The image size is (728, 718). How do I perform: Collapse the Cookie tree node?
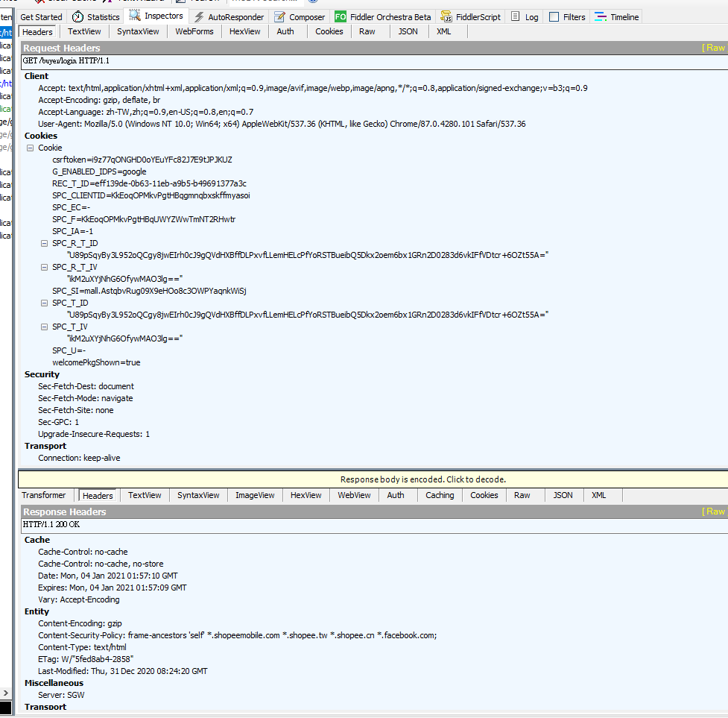tap(31, 148)
